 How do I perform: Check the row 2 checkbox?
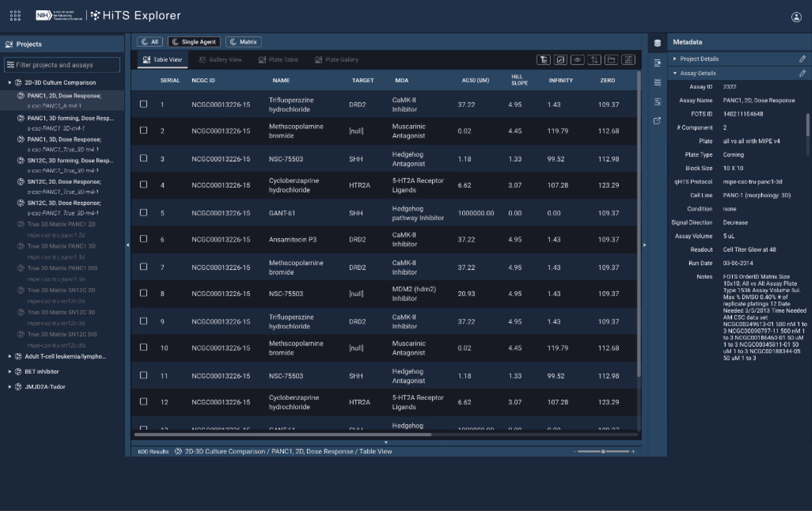click(x=144, y=130)
